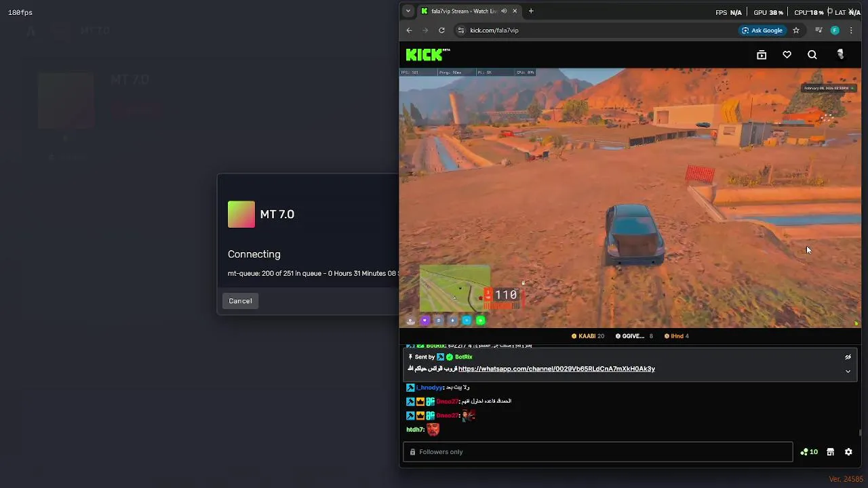Mute the fala7vip Stream tab audio
868x488 pixels.
click(504, 11)
